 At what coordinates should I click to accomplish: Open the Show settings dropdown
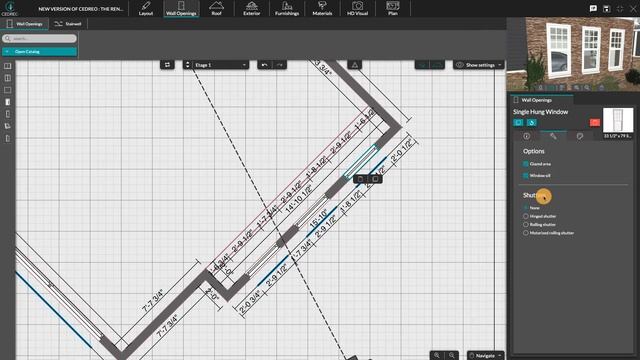point(479,65)
